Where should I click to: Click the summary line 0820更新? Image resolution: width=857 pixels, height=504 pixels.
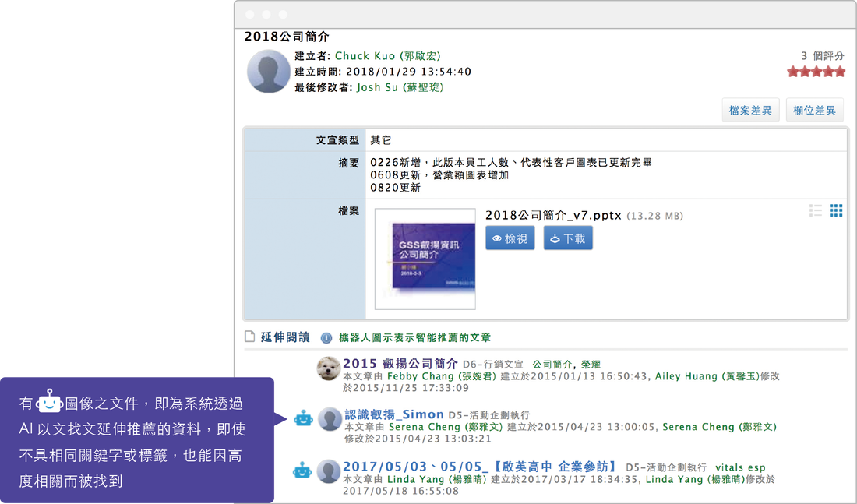click(395, 188)
